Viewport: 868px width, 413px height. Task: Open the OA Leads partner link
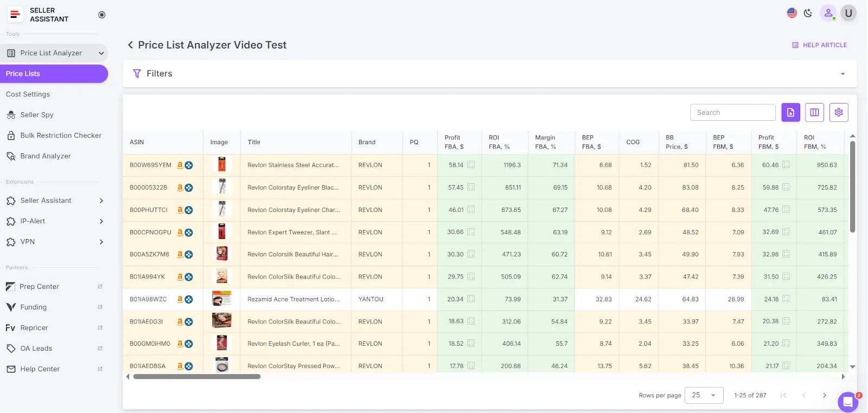click(x=36, y=349)
